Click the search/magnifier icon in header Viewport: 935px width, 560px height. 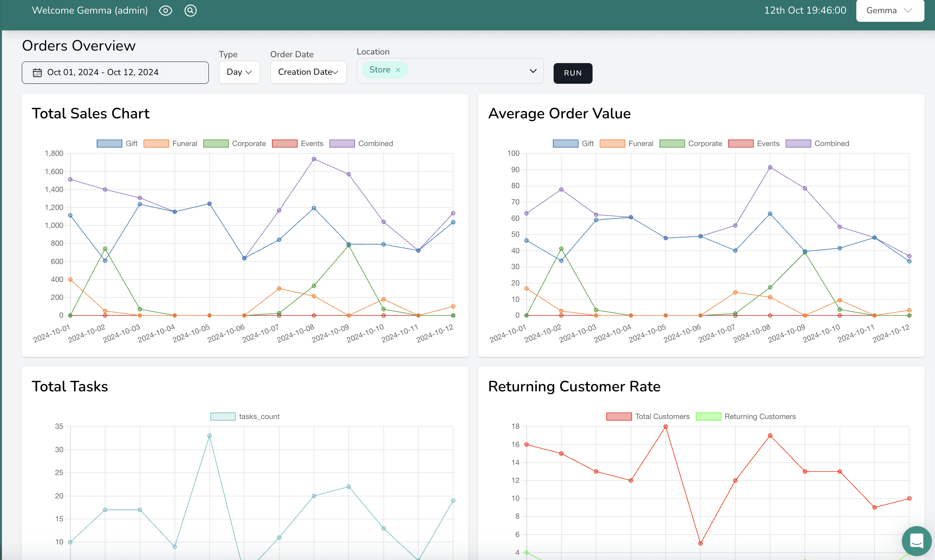[190, 11]
